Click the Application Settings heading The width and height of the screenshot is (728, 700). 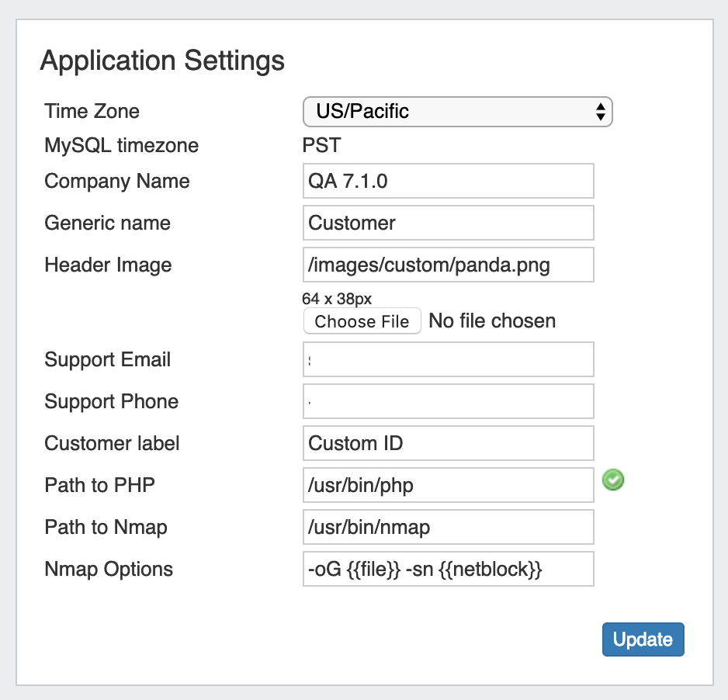pyautogui.click(x=162, y=61)
